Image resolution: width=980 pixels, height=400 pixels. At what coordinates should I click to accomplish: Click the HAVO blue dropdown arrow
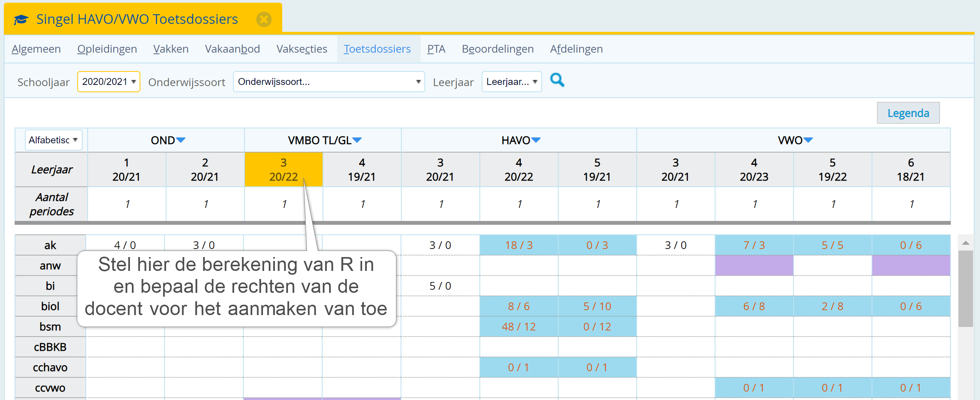point(536,140)
